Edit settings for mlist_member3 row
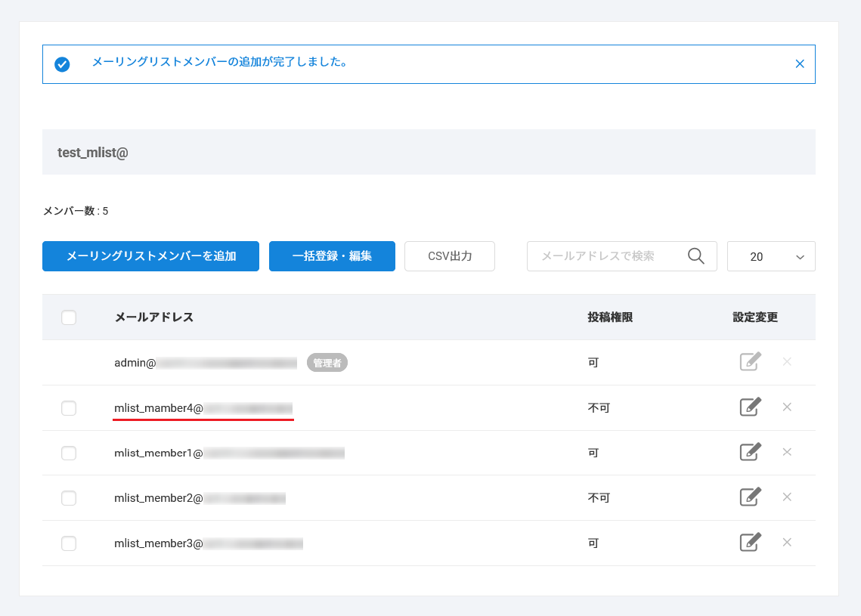 749,543
